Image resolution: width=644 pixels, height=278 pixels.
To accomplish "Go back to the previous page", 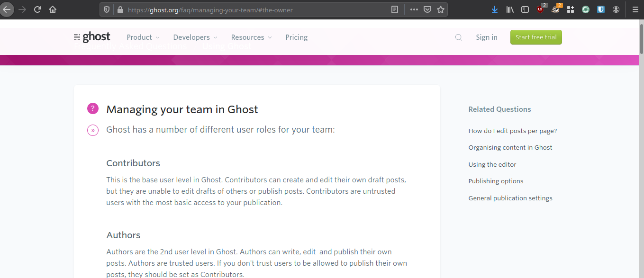I will [x=7, y=9].
